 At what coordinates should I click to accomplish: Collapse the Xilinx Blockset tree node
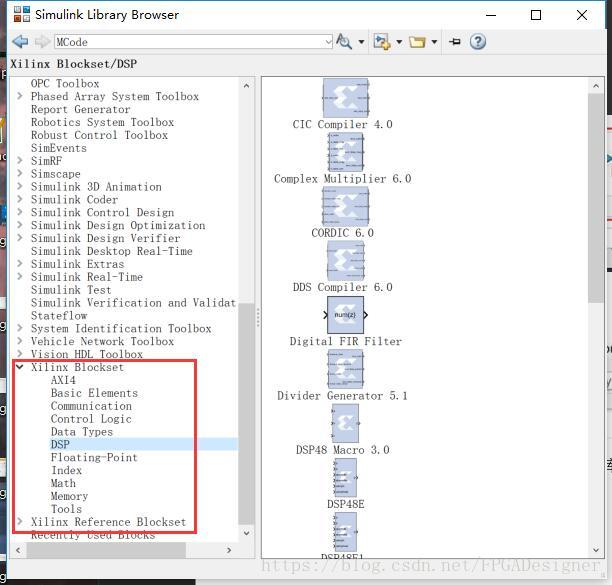(x=20, y=367)
